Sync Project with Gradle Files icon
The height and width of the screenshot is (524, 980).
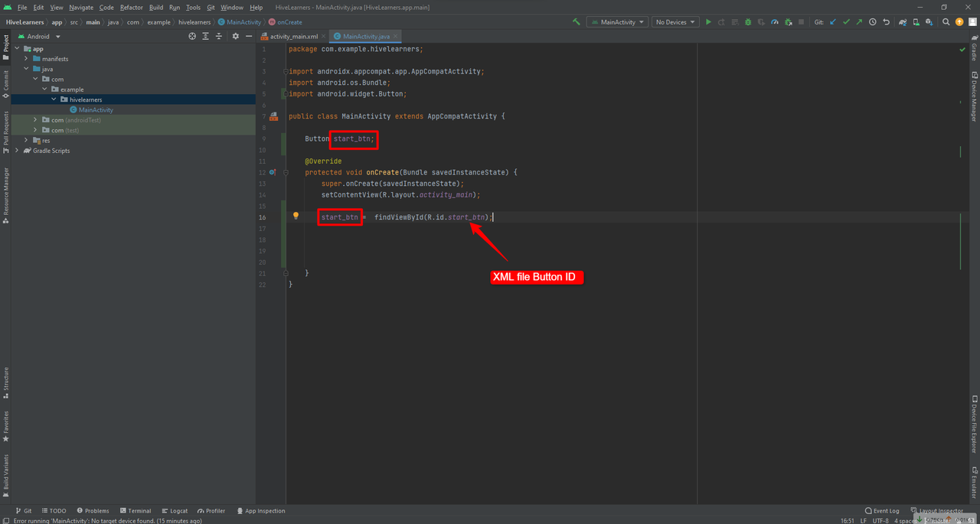coord(903,22)
